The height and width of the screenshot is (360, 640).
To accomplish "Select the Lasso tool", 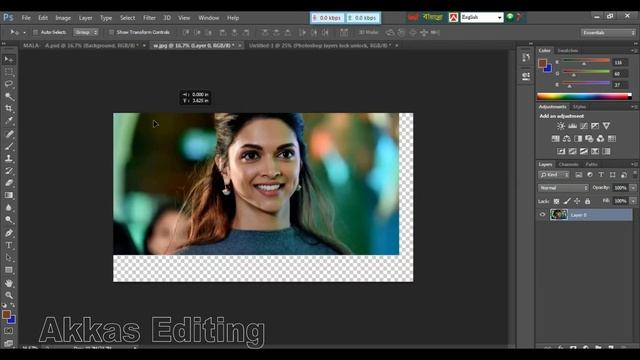I will click(x=9, y=84).
